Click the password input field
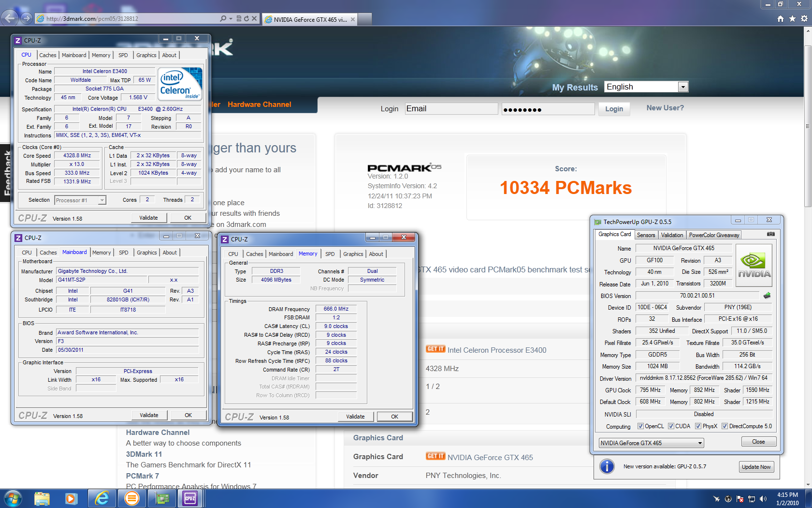 (548, 109)
